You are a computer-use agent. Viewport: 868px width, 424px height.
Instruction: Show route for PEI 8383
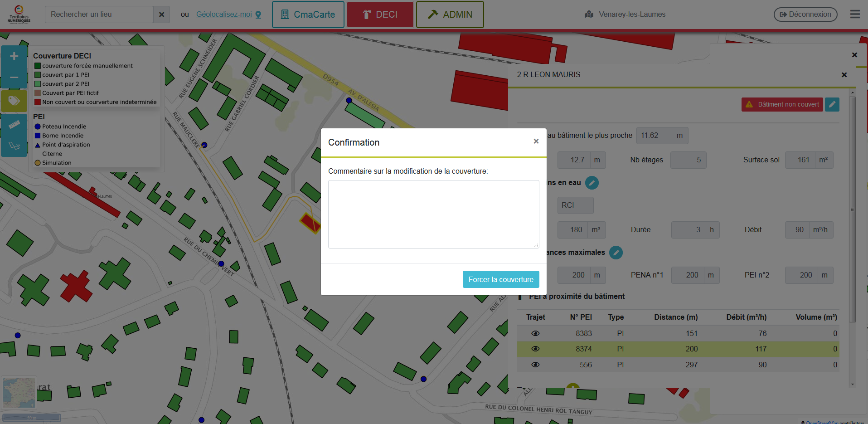coord(535,333)
